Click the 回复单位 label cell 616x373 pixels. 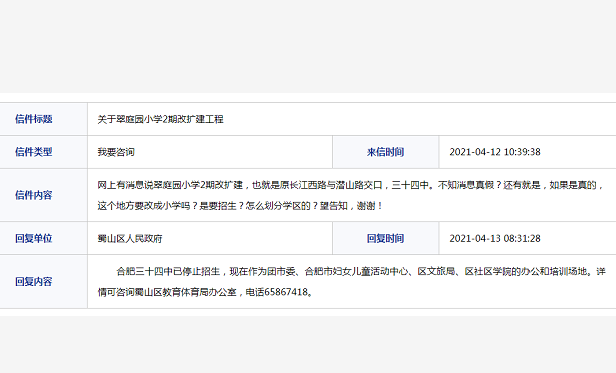click(x=43, y=238)
